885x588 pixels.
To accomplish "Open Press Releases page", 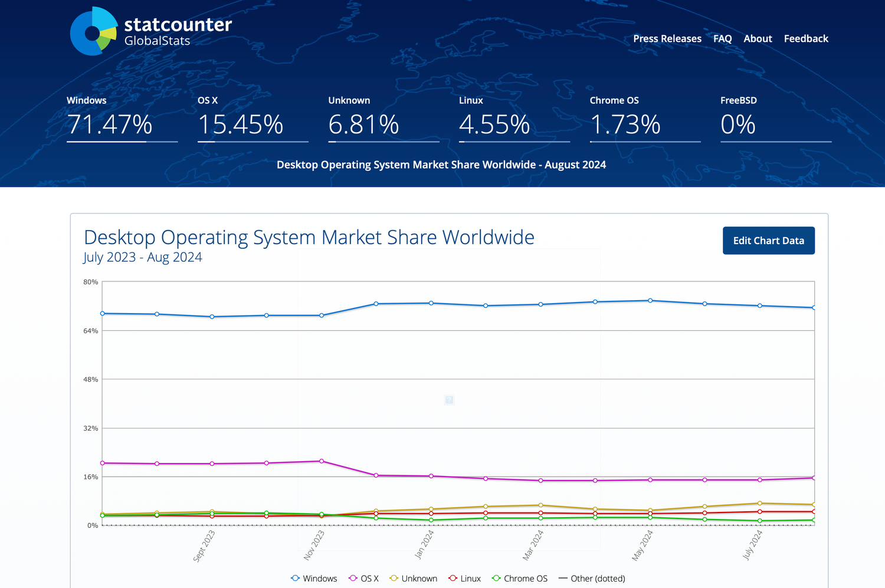I will click(667, 39).
